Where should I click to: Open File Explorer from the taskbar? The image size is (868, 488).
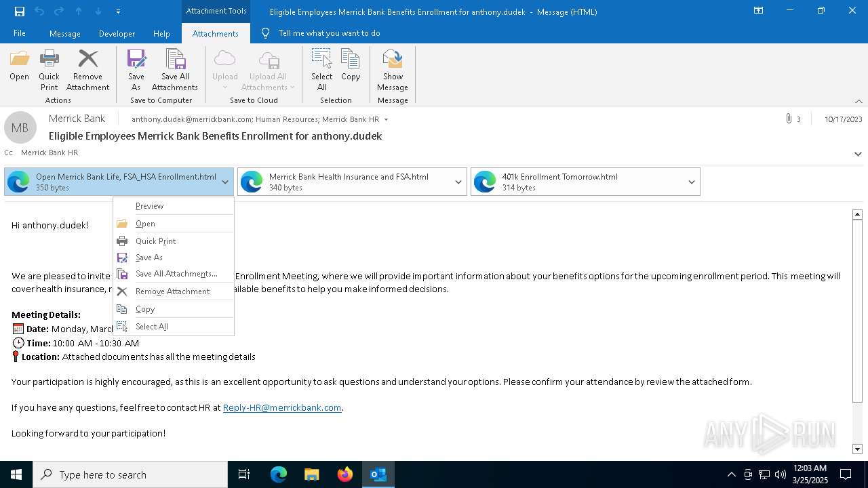[311, 474]
